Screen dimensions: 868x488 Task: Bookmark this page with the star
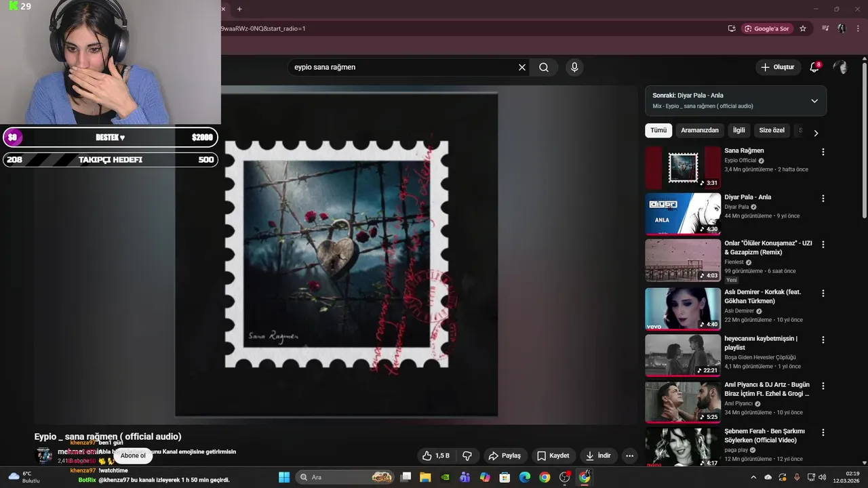(803, 28)
